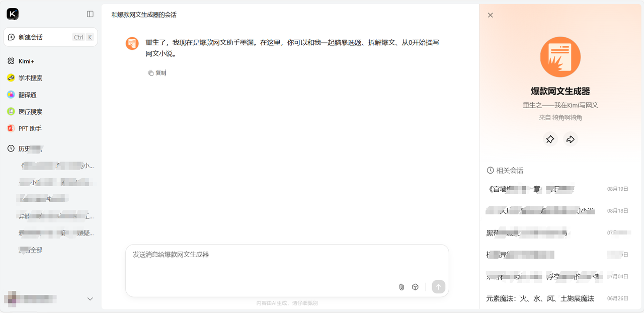
Task: Open Kimi+ from the sidebar
Action: pyautogui.click(x=26, y=61)
